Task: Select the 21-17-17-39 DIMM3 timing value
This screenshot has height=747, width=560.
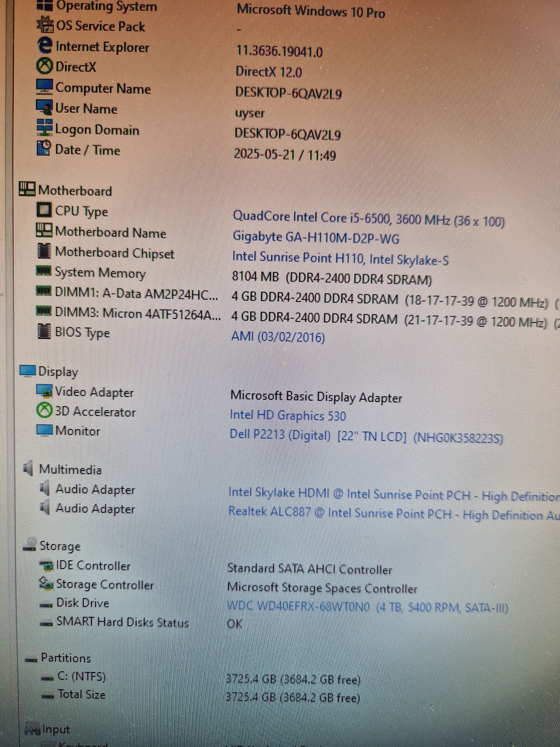Action: [475, 322]
